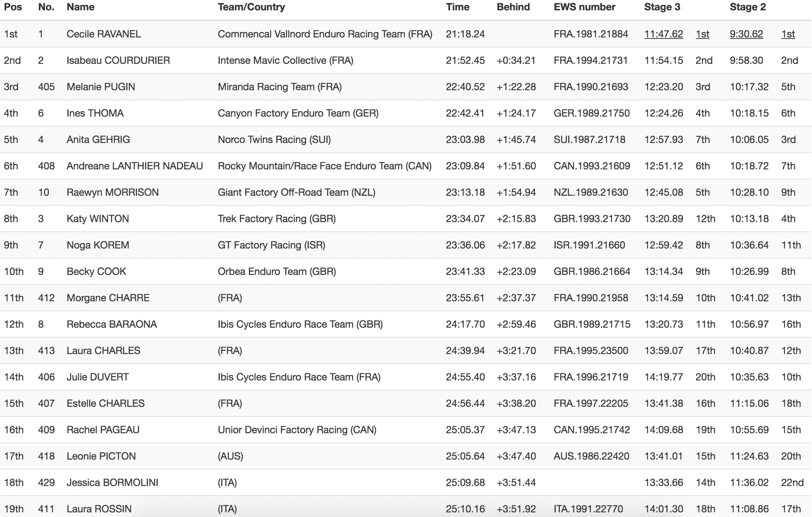Click the underlined 1st rank under Stage 3

[702, 34]
